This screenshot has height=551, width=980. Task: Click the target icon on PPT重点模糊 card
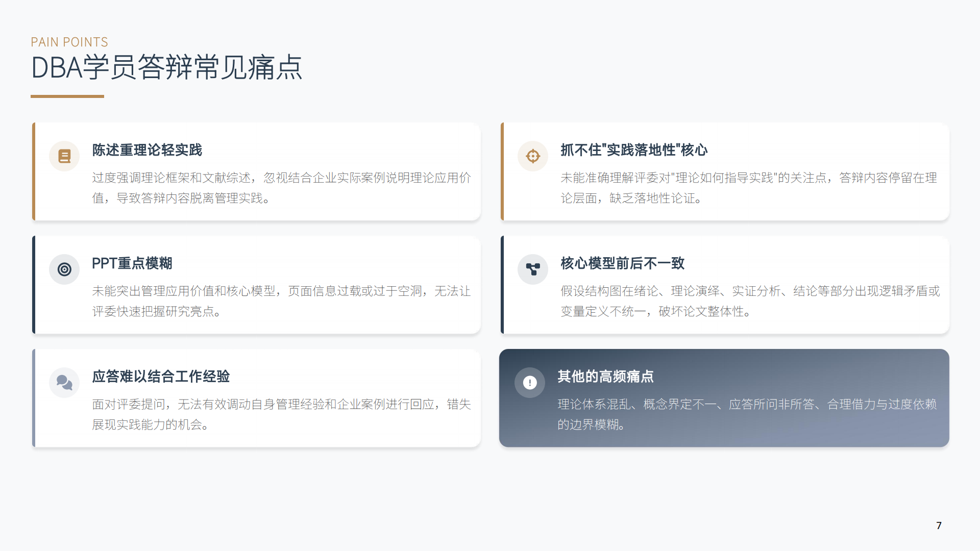[64, 269]
